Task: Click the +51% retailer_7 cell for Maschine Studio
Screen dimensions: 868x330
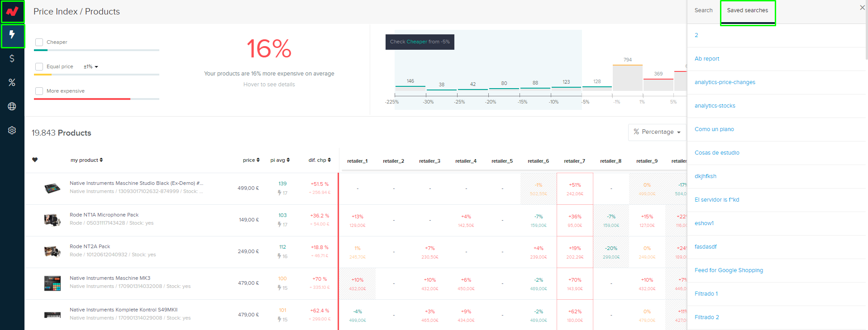Action: coord(575,189)
